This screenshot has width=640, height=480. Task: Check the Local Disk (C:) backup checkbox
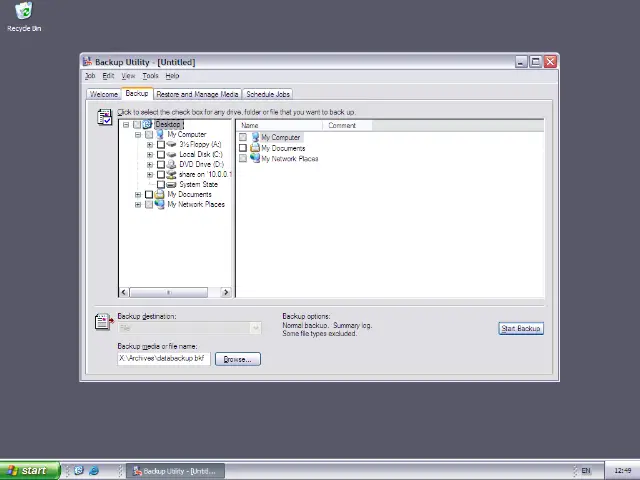click(161, 154)
